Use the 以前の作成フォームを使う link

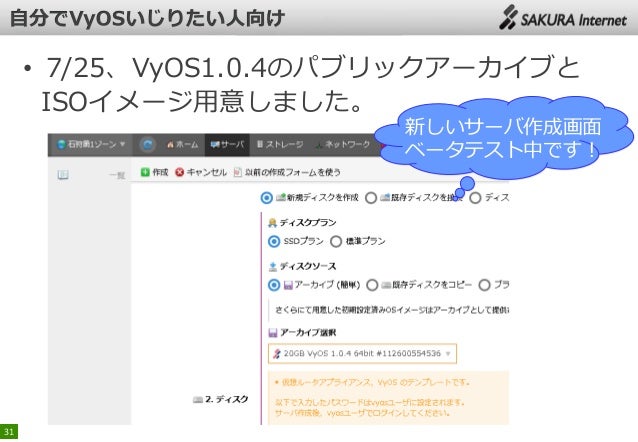[x=287, y=173]
